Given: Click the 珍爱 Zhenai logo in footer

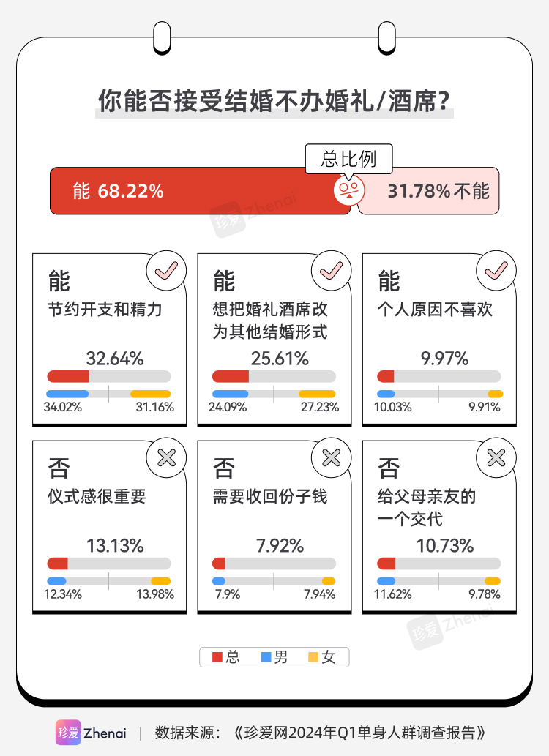Looking at the screenshot, I should [x=91, y=733].
